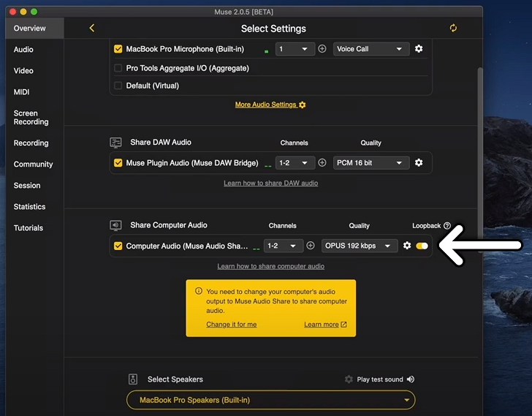Open gear settings for MacBook Pro Microphone
This screenshot has width=532, height=416.
point(419,49)
